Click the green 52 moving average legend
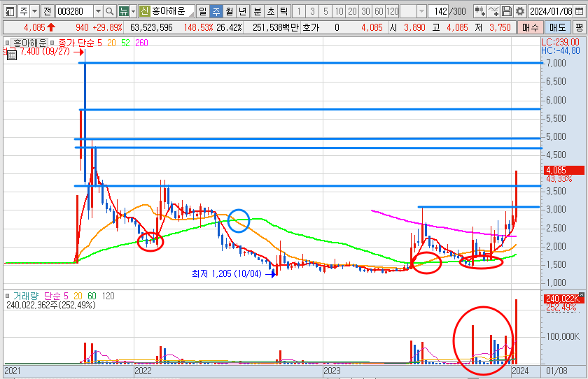This screenshot has height=379, width=588. [125, 43]
